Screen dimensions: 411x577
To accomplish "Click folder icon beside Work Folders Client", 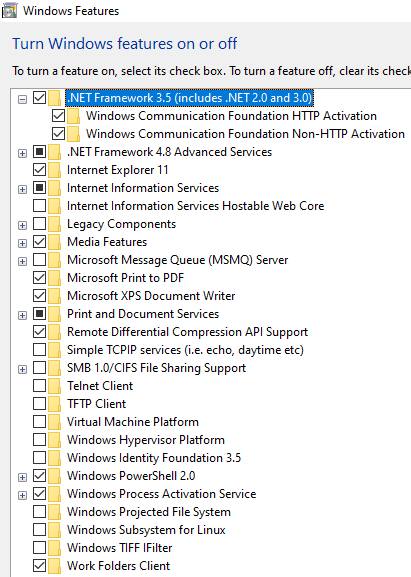I will coord(54,566).
